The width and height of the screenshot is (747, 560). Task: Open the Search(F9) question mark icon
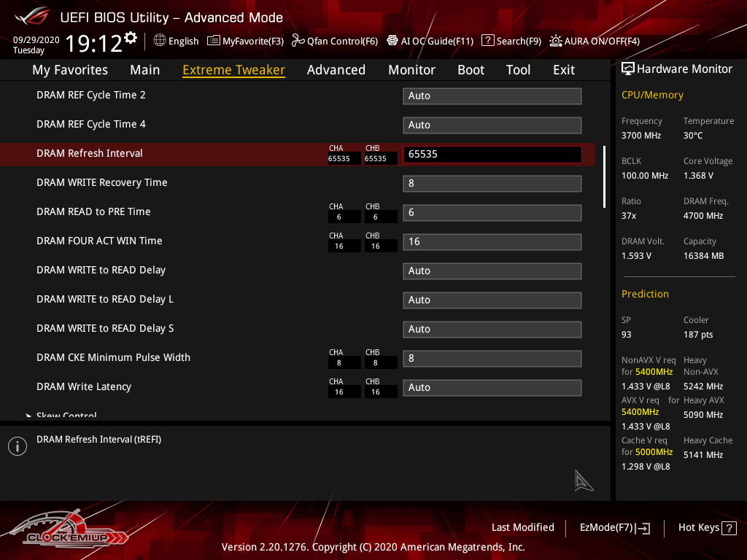(x=488, y=41)
